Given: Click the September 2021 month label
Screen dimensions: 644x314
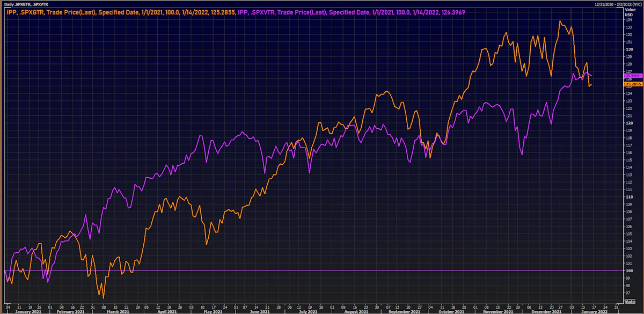Looking at the screenshot, I should [x=405, y=311].
